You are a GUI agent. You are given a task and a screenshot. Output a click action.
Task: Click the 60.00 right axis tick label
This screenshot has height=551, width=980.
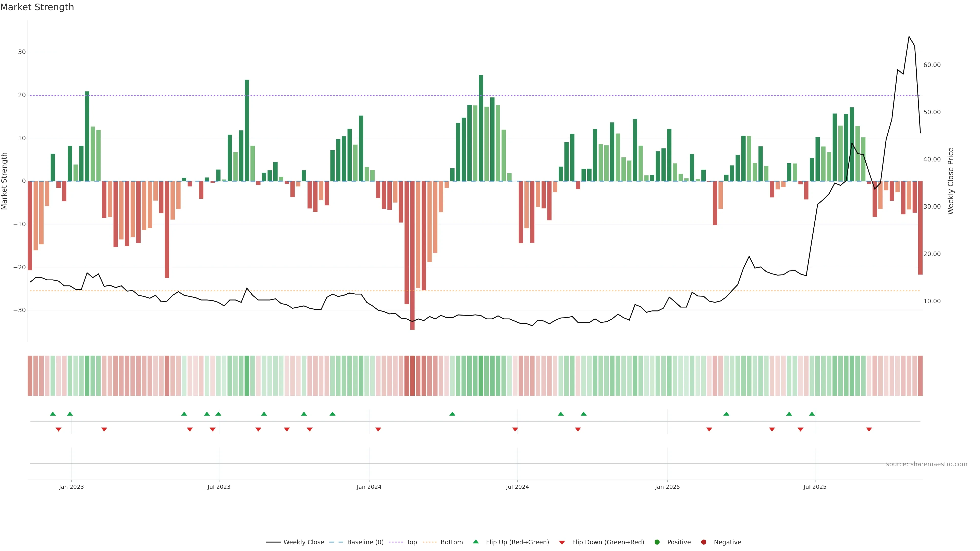pyautogui.click(x=932, y=65)
